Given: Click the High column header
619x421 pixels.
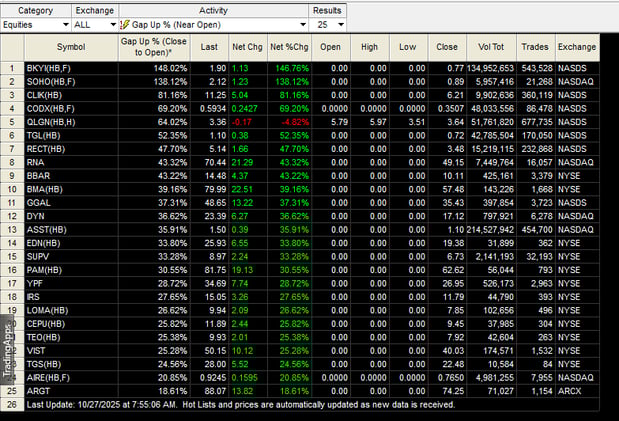Looking at the screenshot, I should click(370, 47).
